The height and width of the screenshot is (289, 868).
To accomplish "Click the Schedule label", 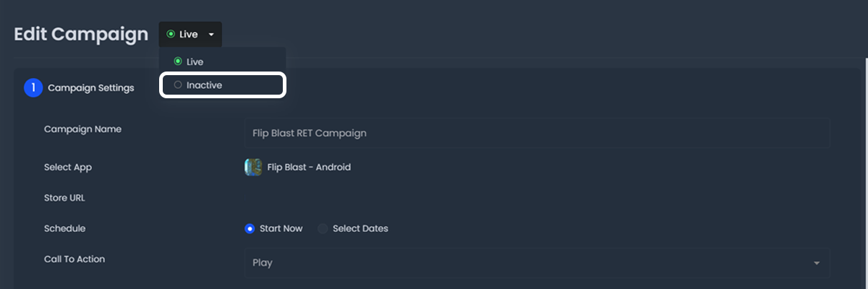I will point(64,228).
